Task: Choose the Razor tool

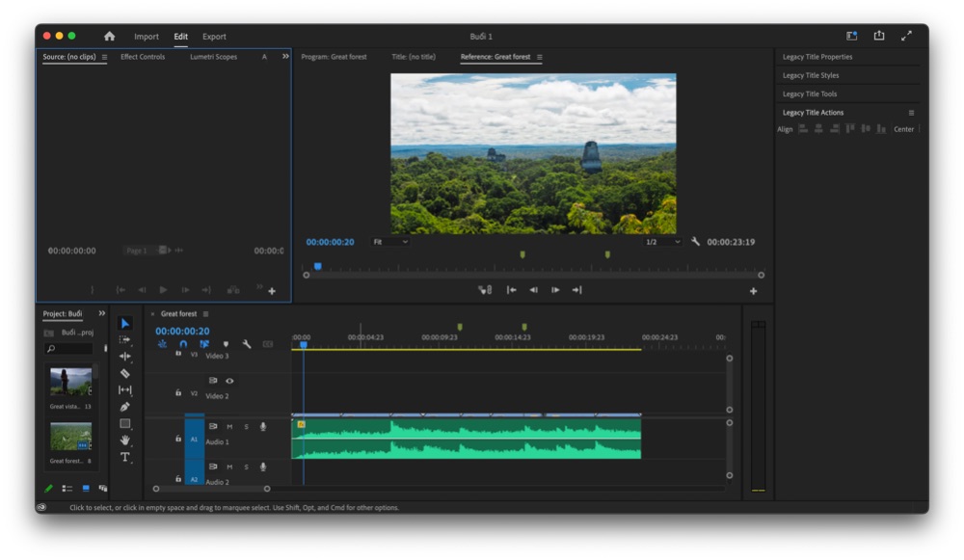Action: pyautogui.click(x=124, y=373)
